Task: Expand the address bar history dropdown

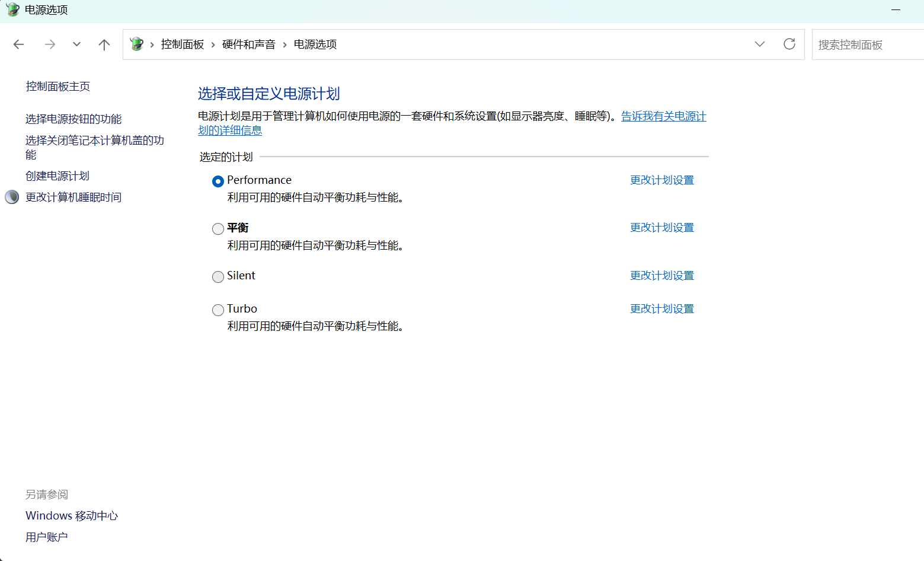Action: (x=760, y=44)
